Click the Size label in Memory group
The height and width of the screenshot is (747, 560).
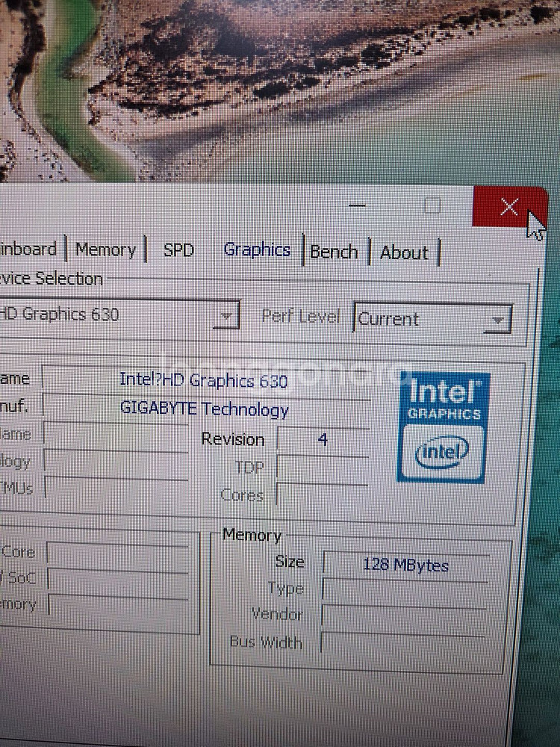tap(290, 561)
